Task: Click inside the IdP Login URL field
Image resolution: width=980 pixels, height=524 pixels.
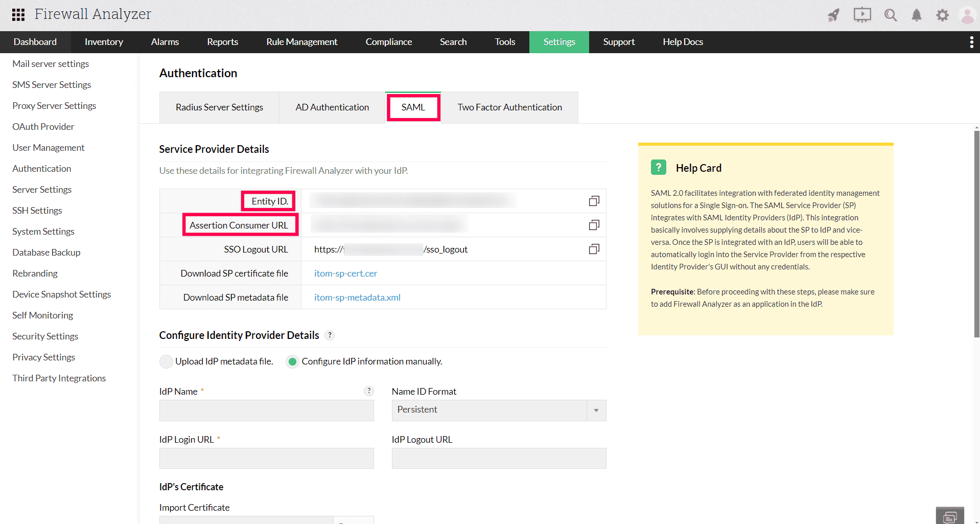Action: 266,458
